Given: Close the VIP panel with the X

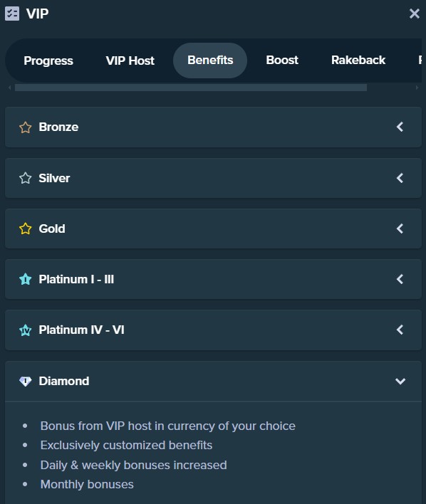Looking at the screenshot, I should [414, 14].
